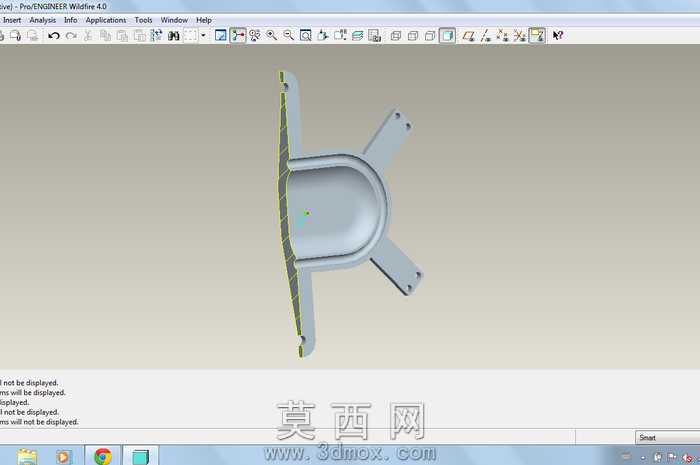Image resolution: width=700 pixels, height=465 pixels.
Task: Click the save with mouse icon
Action: (15, 36)
